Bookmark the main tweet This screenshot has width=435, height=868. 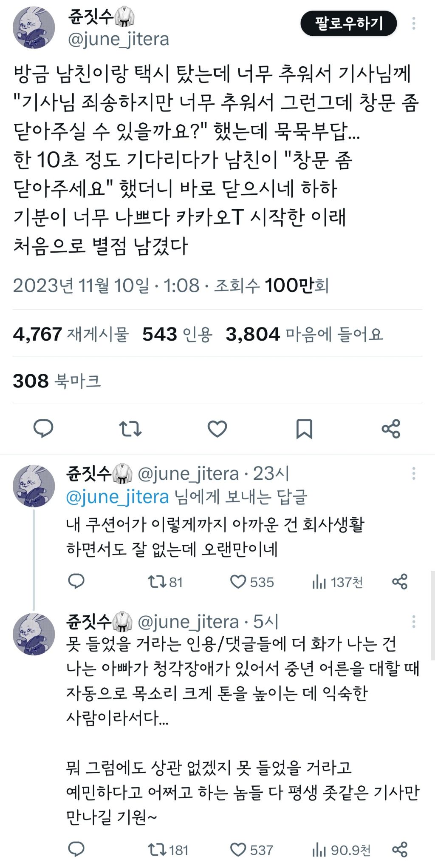(304, 430)
